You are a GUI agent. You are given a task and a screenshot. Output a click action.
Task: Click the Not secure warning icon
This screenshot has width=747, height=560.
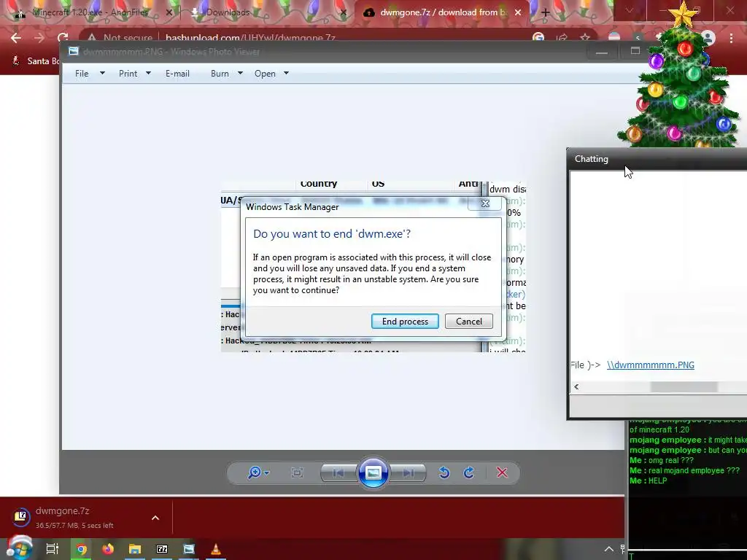click(x=92, y=38)
